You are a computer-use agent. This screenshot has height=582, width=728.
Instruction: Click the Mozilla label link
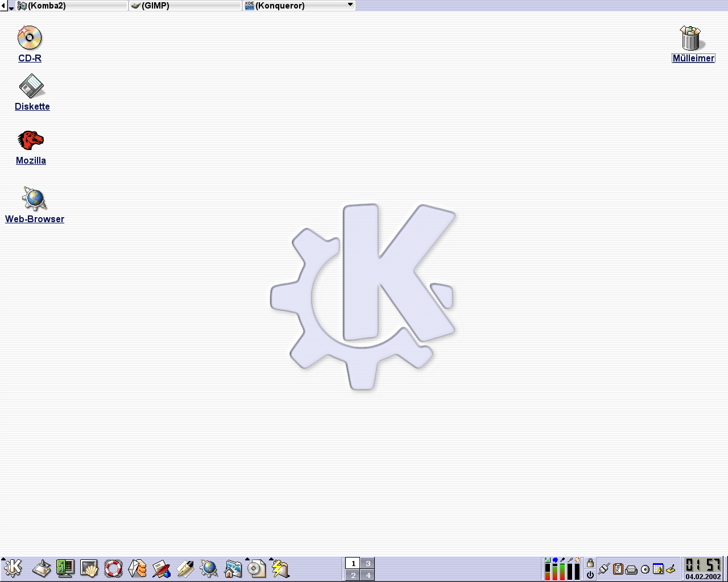pyautogui.click(x=31, y=160)
